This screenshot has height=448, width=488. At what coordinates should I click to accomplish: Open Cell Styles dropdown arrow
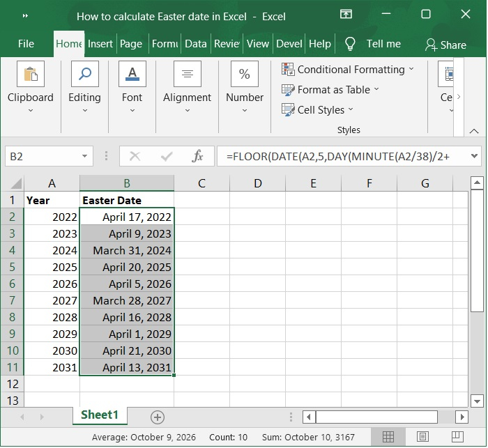(x=351, y=109)
